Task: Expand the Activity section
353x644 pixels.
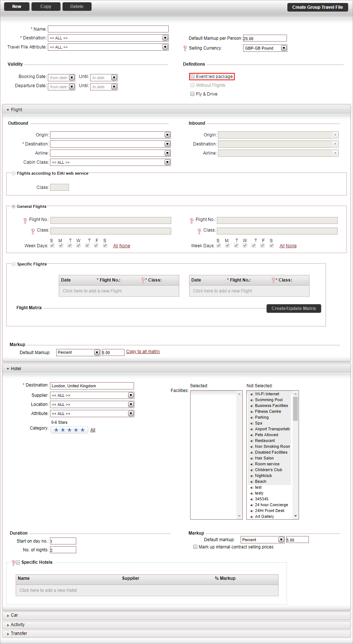Action: [8, 625]
